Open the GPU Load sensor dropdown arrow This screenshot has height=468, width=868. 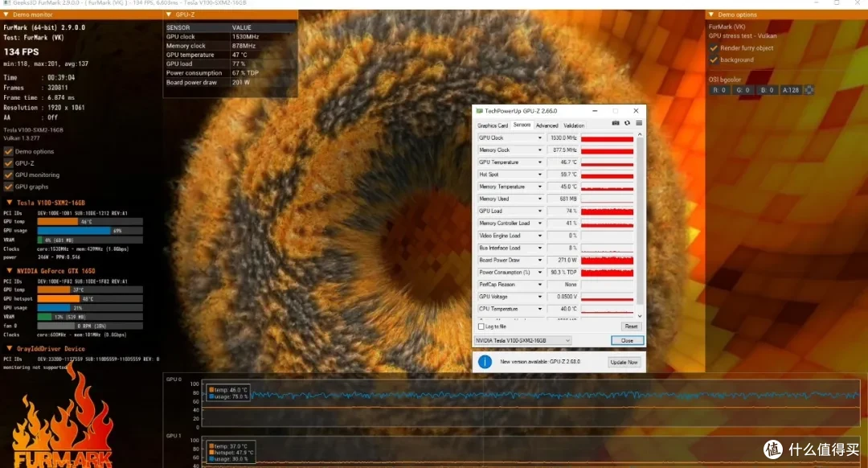[540, 211]
